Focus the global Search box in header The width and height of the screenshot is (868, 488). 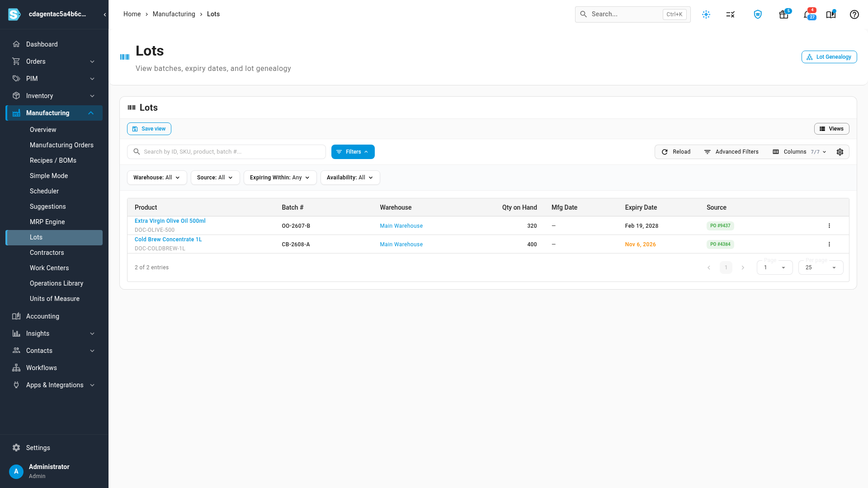[633, 14]
